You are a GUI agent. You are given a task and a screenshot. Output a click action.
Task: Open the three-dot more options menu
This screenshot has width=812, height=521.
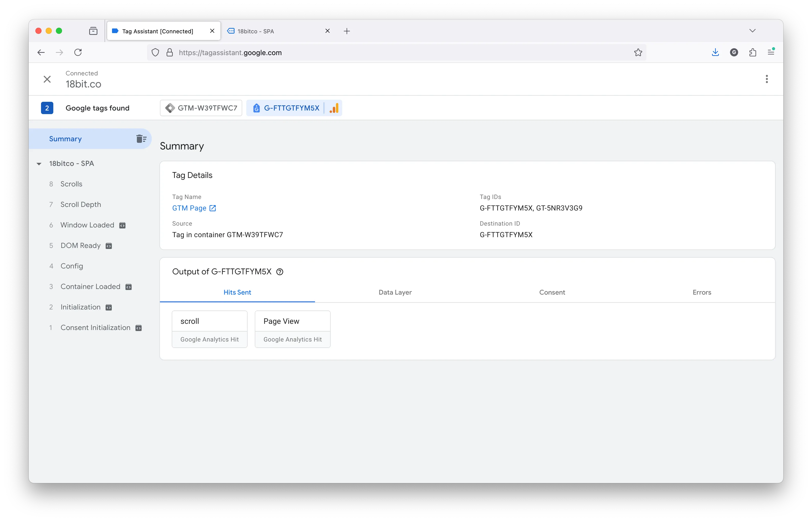point(766,79)
